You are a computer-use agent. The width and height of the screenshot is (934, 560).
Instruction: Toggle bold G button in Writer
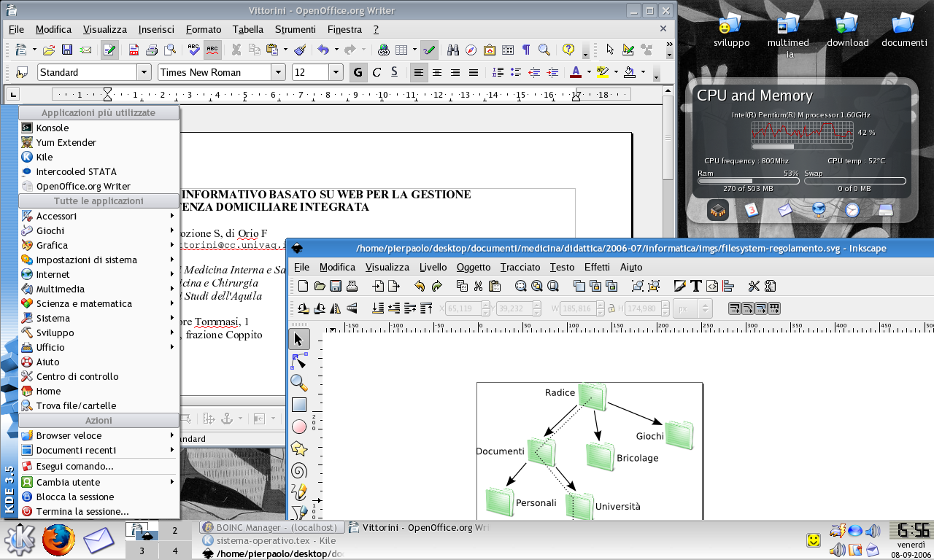[358, 72]
